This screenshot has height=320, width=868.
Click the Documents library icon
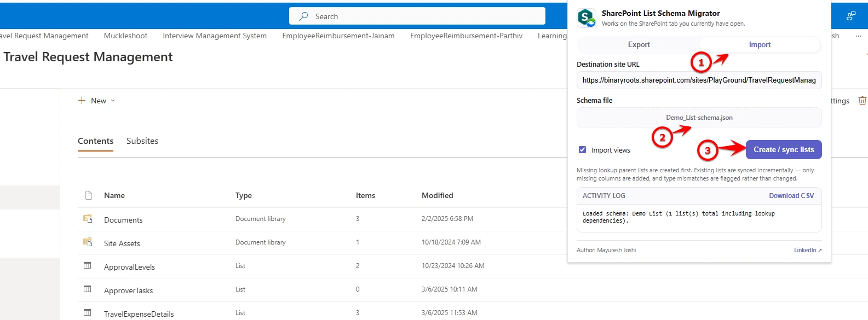[x=88, y=218]
